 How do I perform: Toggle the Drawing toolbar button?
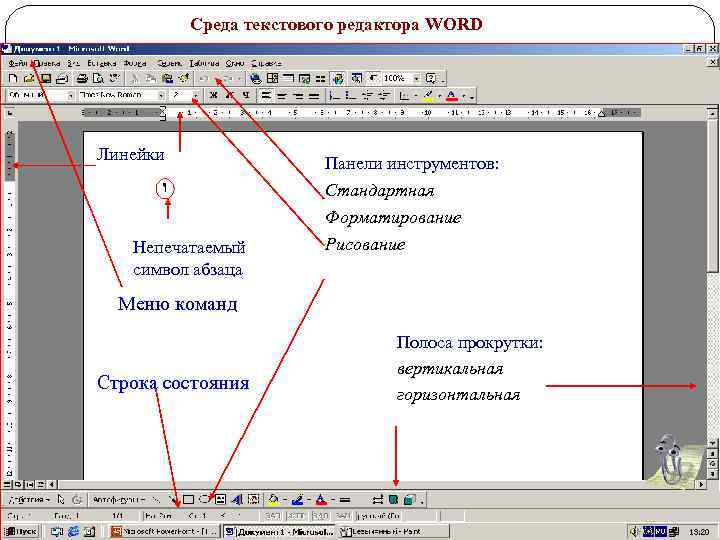point(338,79)
